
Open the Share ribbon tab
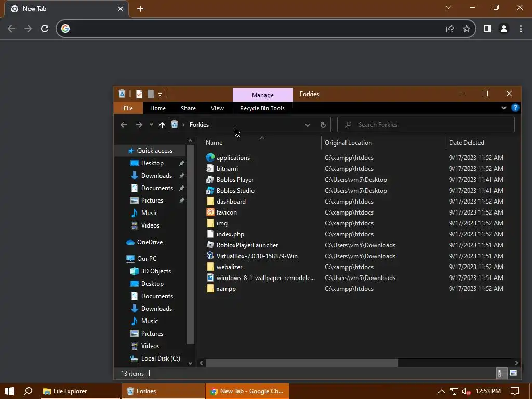point(188,108)
